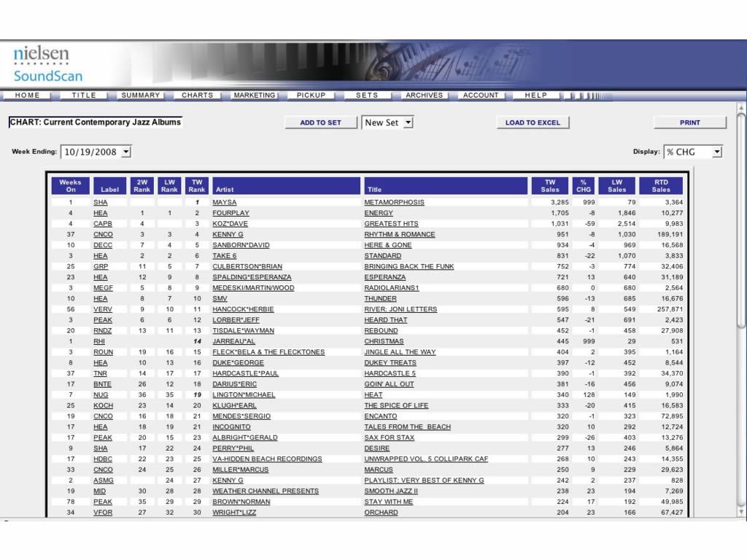Click the RTD Sales column header
Screen dimensions: 747x560
click(x=661, y=185)
